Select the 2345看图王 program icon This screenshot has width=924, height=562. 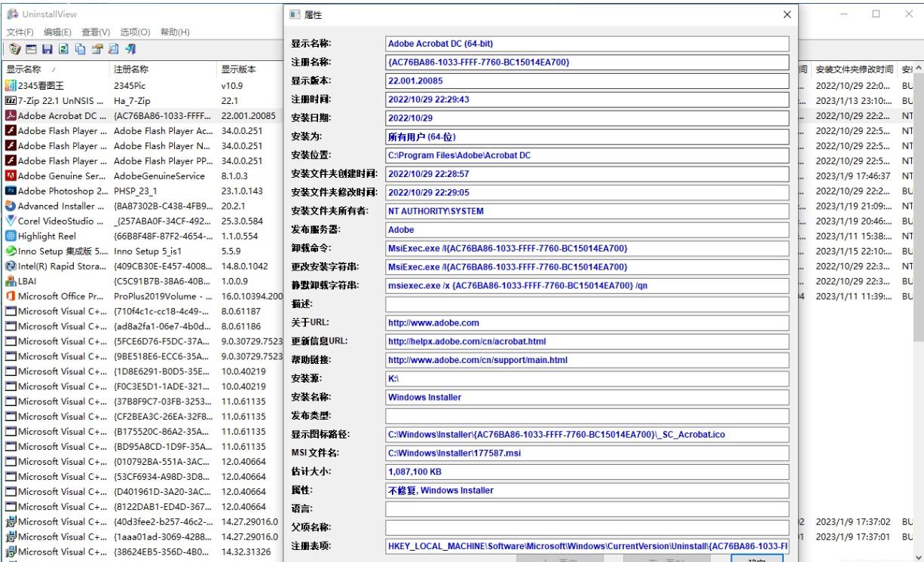tap(11, 85)
